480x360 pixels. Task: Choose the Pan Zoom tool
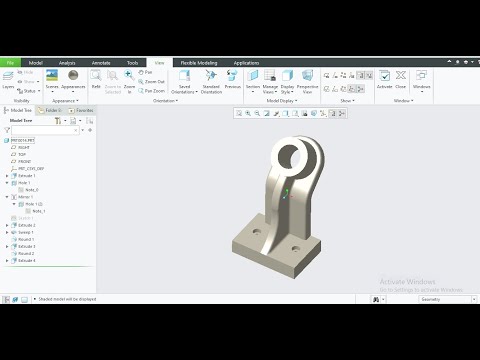(152, 91)
